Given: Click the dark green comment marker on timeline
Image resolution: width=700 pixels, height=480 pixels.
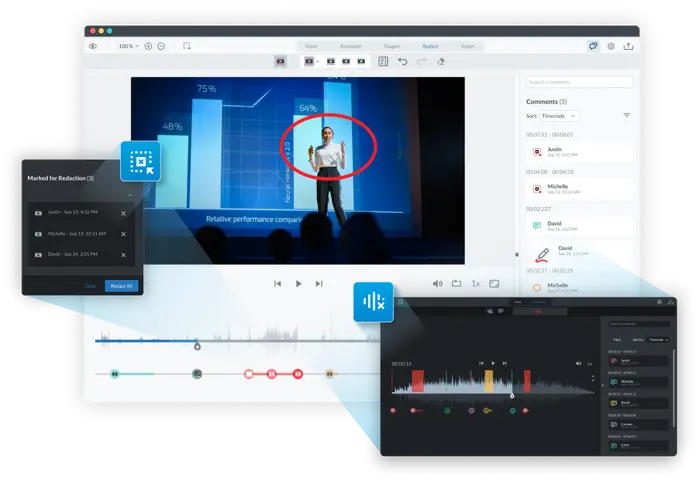Looking at the screenshot, I should [197, 374].
